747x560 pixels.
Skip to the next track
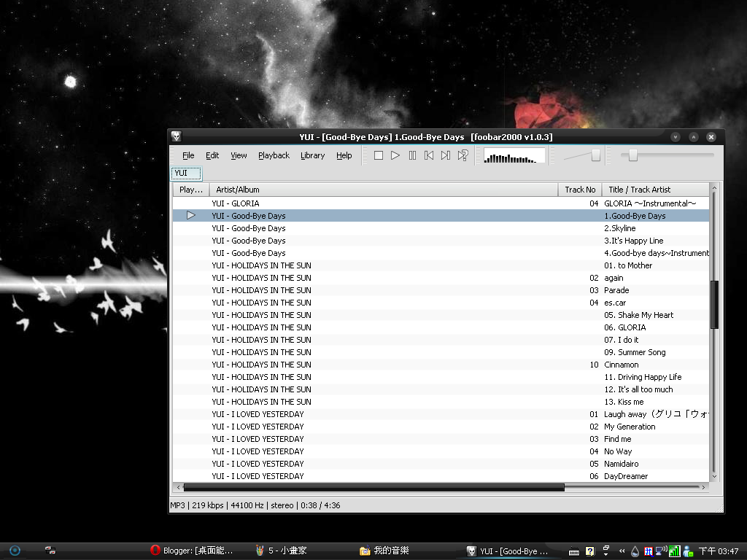(445, 155)
